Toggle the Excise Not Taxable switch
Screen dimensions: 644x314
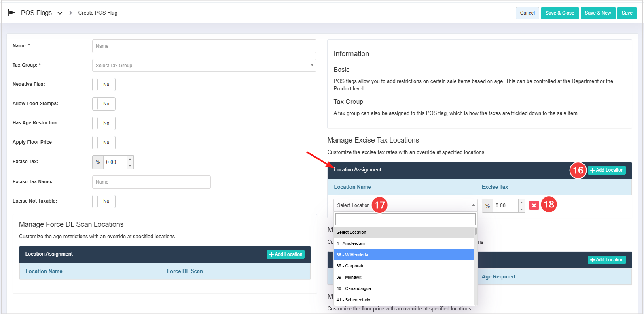(x=104, y=201)
